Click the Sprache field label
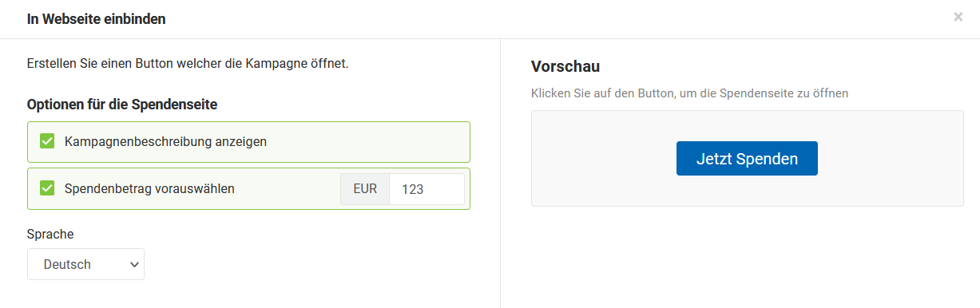The image size is (980, 308). click(x=50, y=234)
